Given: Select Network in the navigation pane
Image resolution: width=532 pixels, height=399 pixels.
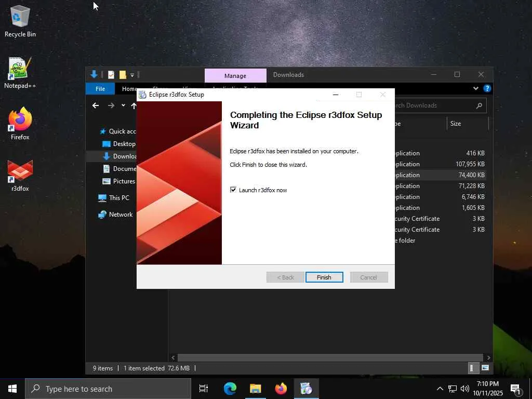Looking at the screenshot, I should [115, 215].
